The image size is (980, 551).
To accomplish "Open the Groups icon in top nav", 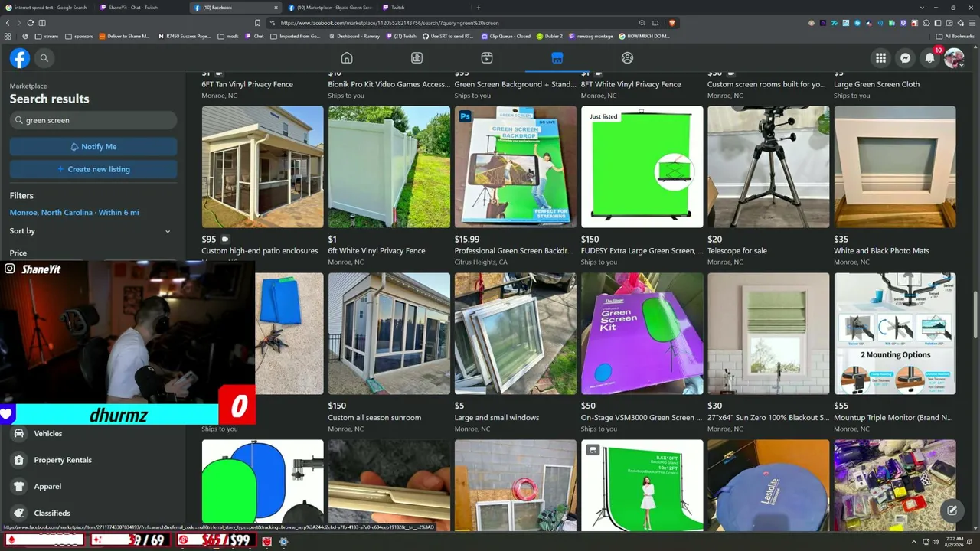I will coord(627,58).
